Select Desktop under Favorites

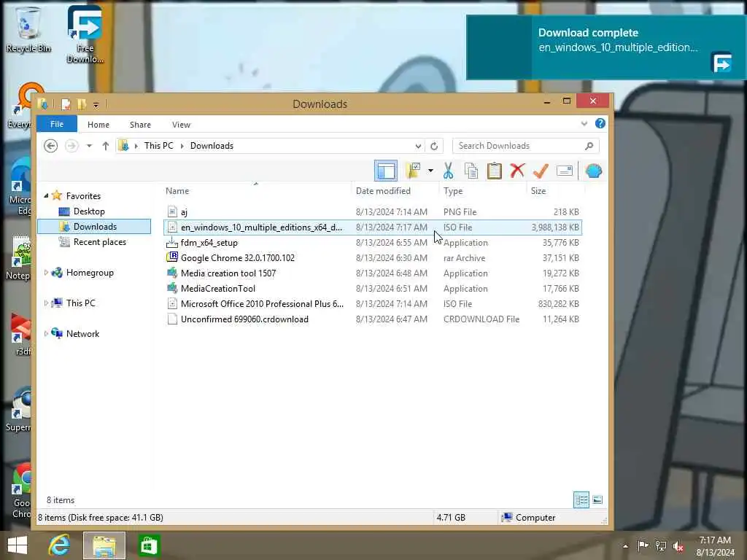coord(88,211)
